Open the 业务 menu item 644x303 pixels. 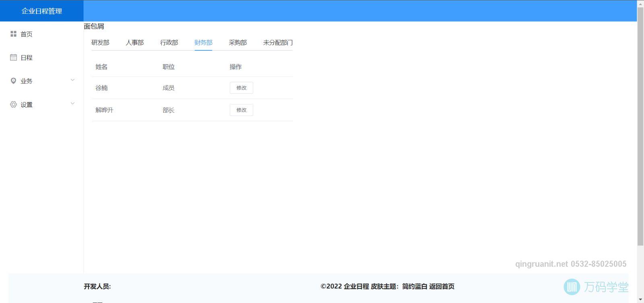click(x=42, y=81)
